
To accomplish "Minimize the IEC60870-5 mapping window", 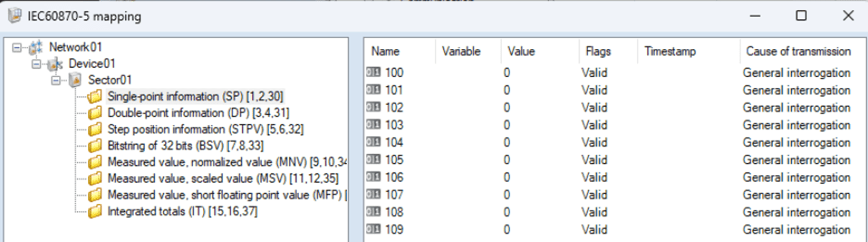I will [x=755, y=16].
